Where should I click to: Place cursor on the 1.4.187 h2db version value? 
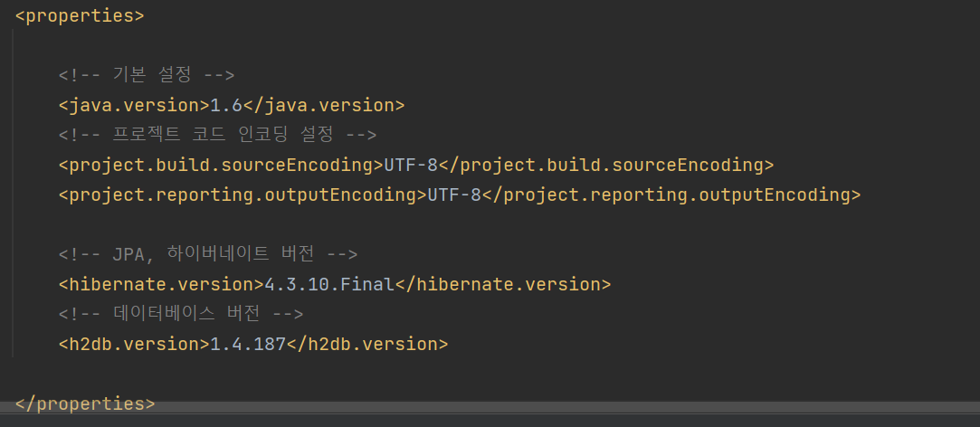[248, 344]
